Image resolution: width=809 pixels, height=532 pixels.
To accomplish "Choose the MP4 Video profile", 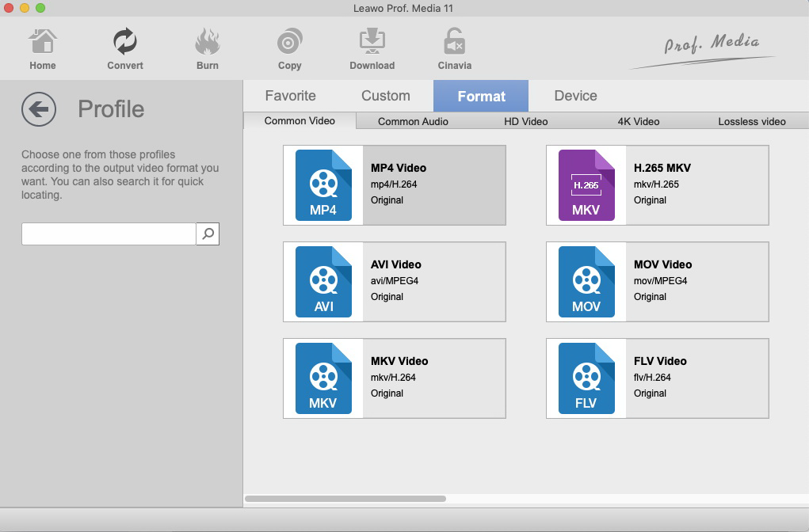I will (394, 185).
